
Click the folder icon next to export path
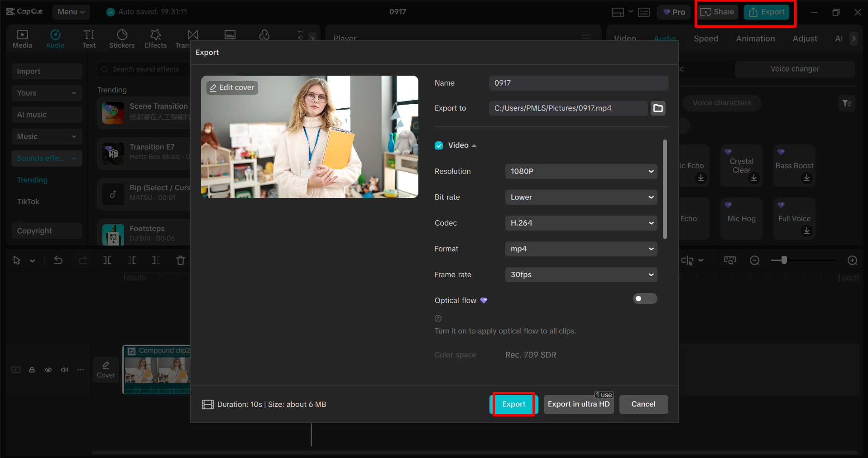658,108
